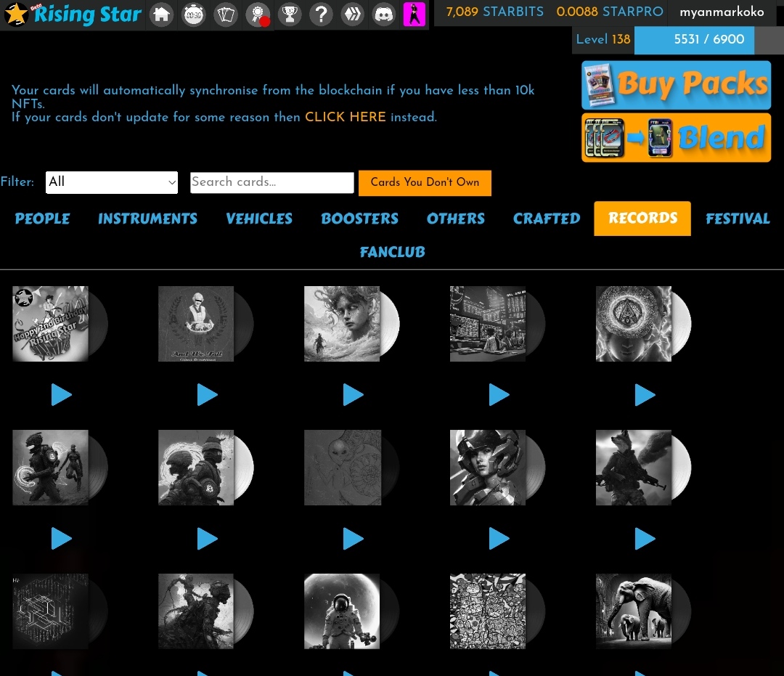
Task: Open the ribbon badge icon with red dot
Action: [258, 15]
